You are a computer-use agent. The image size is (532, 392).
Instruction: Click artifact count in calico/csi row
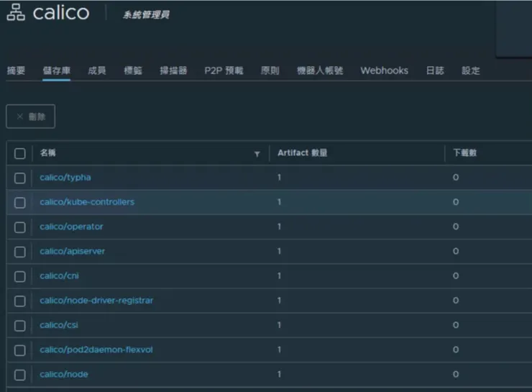tap(279, 325)
